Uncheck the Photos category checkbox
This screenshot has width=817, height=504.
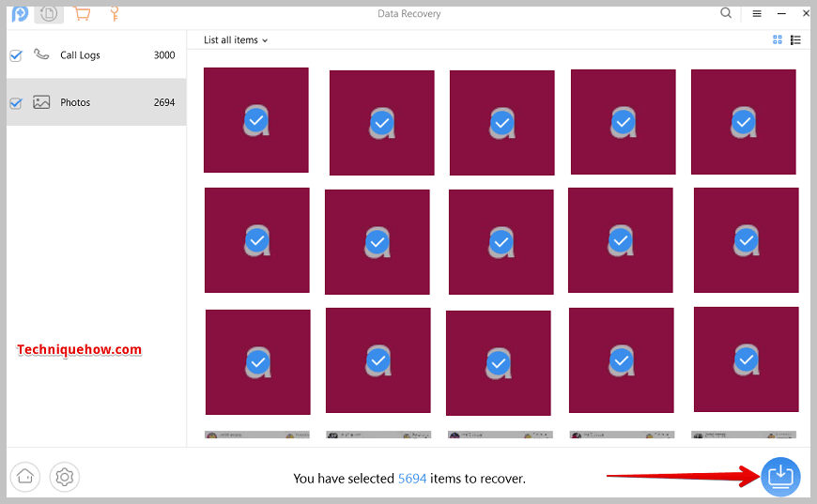coord(16,102)
